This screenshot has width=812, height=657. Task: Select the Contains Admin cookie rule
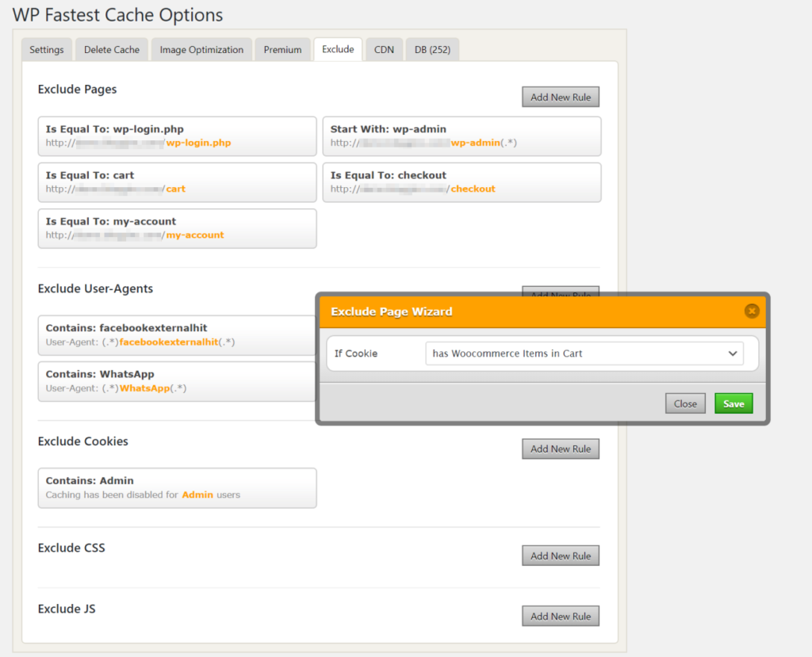pos(177,487)
